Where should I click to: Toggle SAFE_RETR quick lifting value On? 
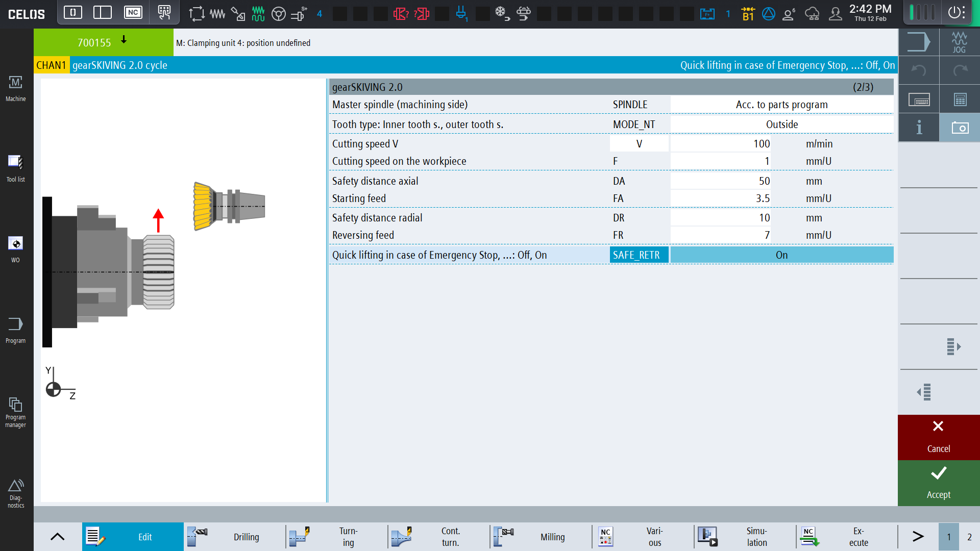click(x=781, y=255)
